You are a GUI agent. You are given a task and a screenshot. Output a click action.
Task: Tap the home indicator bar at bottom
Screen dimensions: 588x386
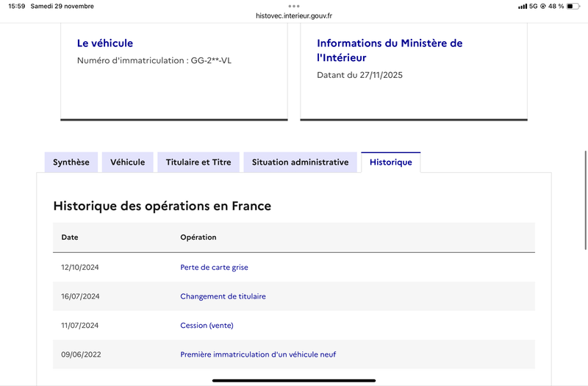point(294,380)
